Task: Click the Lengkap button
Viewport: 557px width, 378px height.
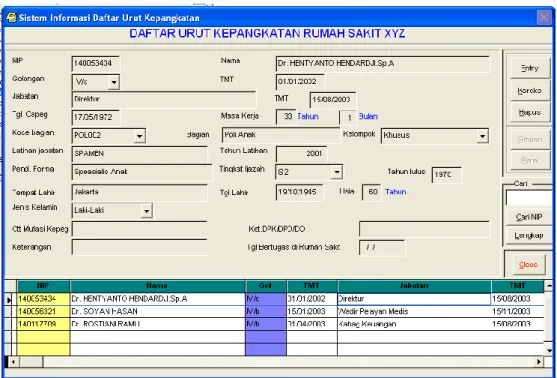Action: [529, 235]
